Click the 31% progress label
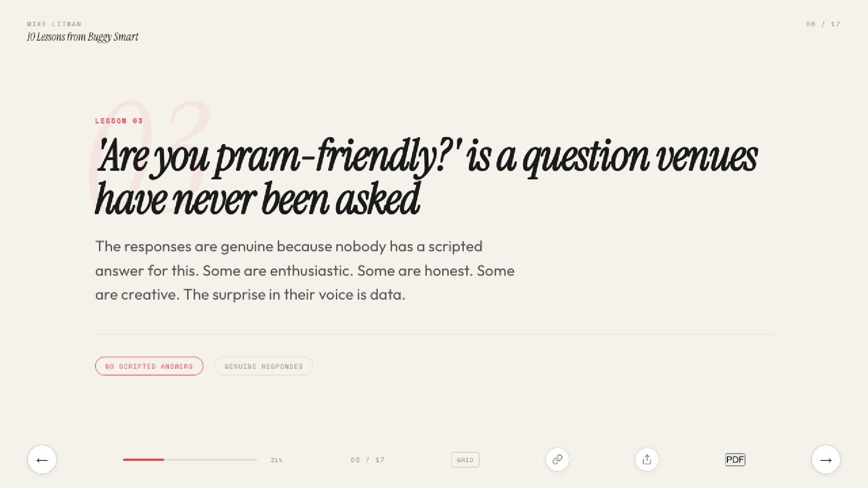Image resolution: width=868 pixels, height=488 pixels. 276,460
